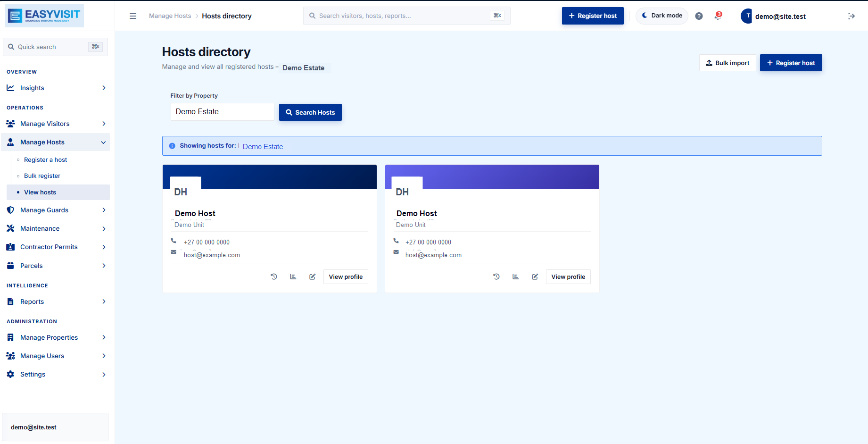Click demo@site.test account in top bar
Screen dimensions: 868x444
pyautogui.click(x=780, y=17)
